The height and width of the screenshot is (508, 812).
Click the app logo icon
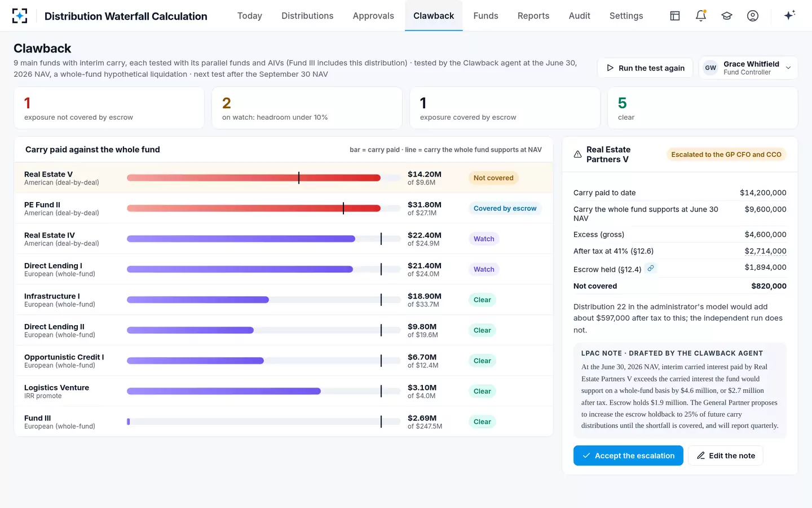tap(20, 16)
